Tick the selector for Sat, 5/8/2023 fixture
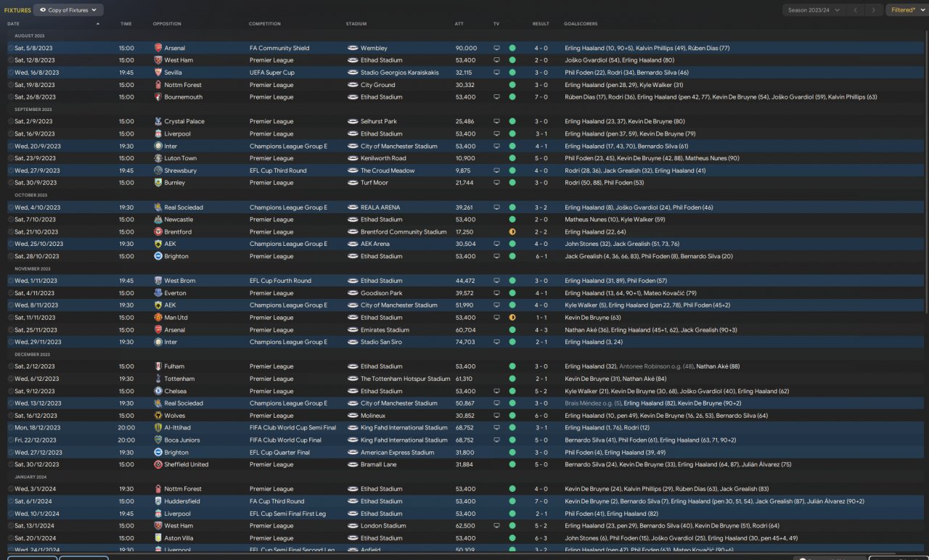 pos(11,48)
